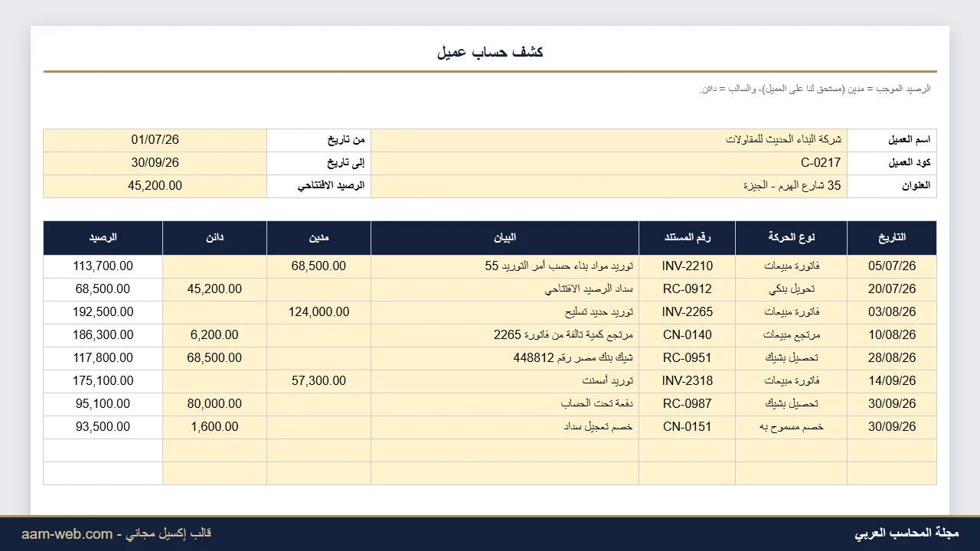The height and width of the screenshot is (551, 980).
Task: Select the debit amount 57,300.00
Action: coord(319,381)
